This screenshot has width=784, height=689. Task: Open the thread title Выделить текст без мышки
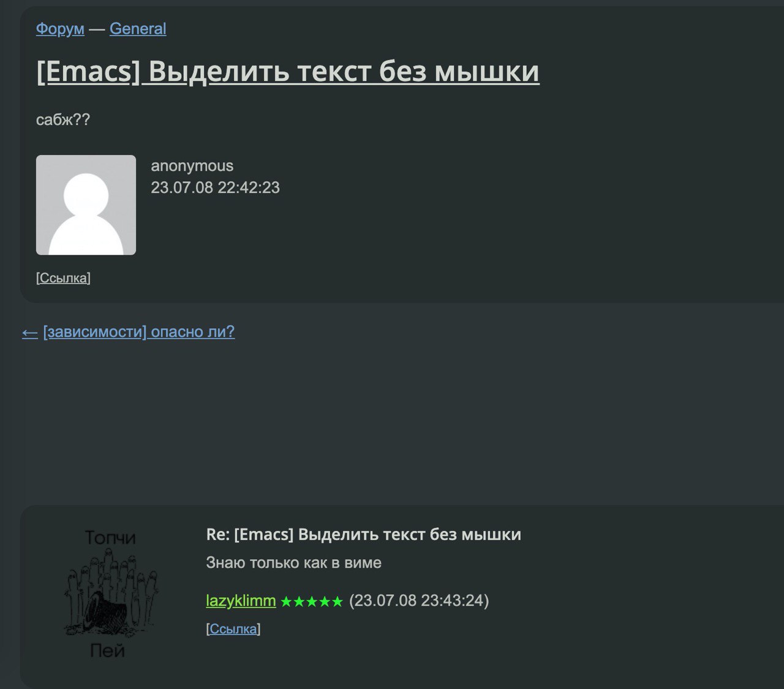click(x=288, y=72)
